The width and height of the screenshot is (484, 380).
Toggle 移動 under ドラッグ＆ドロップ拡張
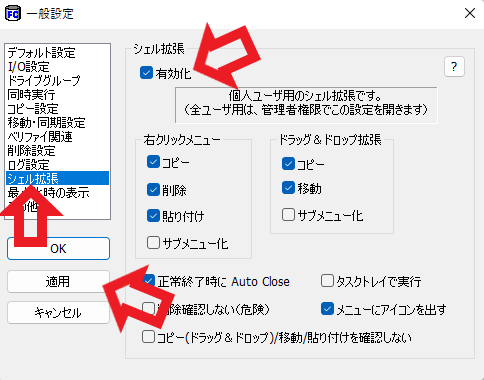pyautogui.click(x=288, y=188)
